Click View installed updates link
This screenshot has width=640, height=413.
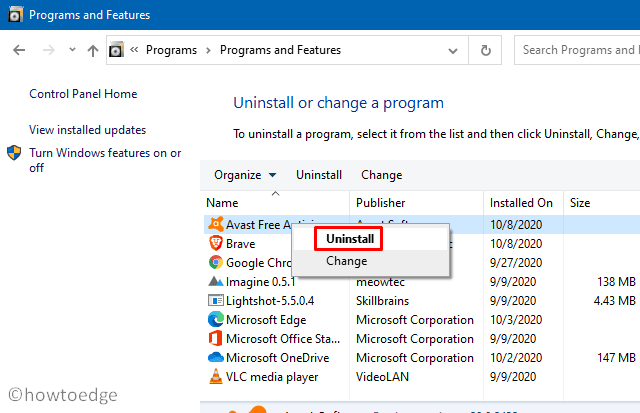point(87,130)
